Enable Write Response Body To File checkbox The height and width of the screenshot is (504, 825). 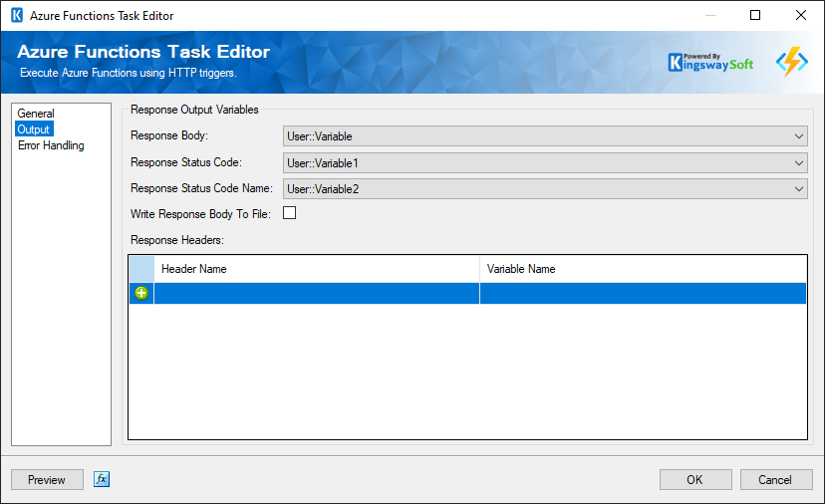[289, 213]
